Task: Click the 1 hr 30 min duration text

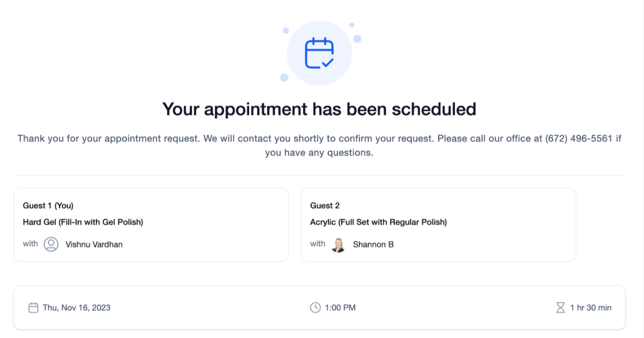Action: click(x=591, y=307)
